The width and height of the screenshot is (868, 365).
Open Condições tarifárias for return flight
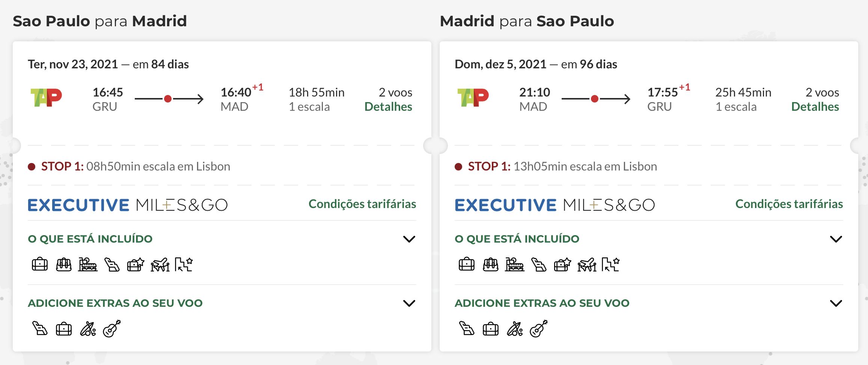click(x=789, y=204)
